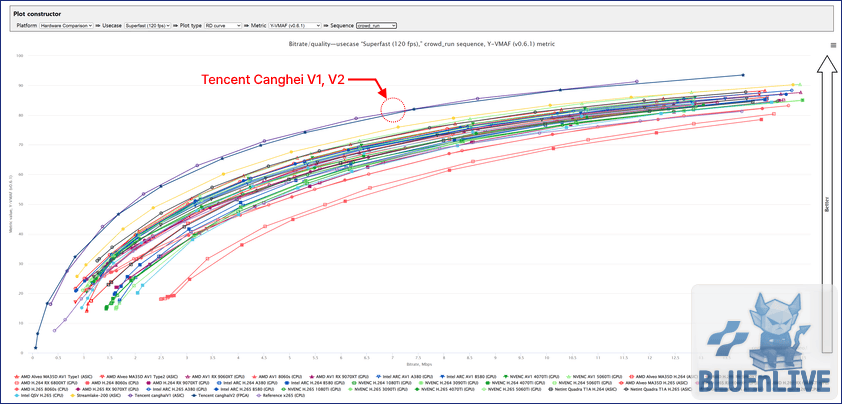842x404 pixels.
Task: Toggle Intel ARC AV1 A380 (GPU) series
Action: (402, 376)
